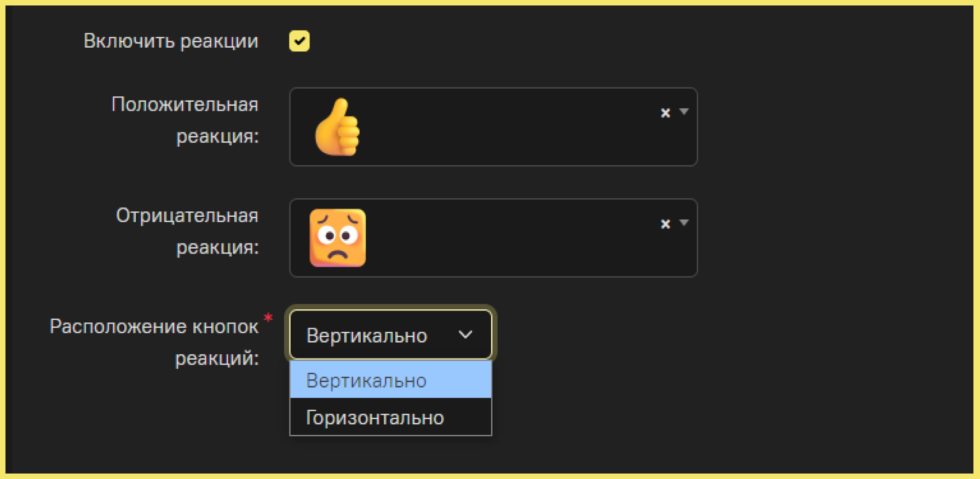Click the selected Вертикально combo box value

(x=366, y=335)
